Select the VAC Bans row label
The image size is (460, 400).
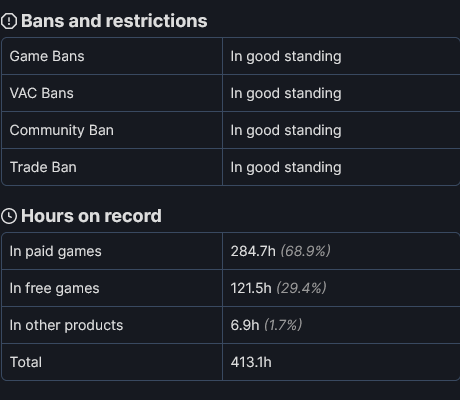click(x=42, y=93)
